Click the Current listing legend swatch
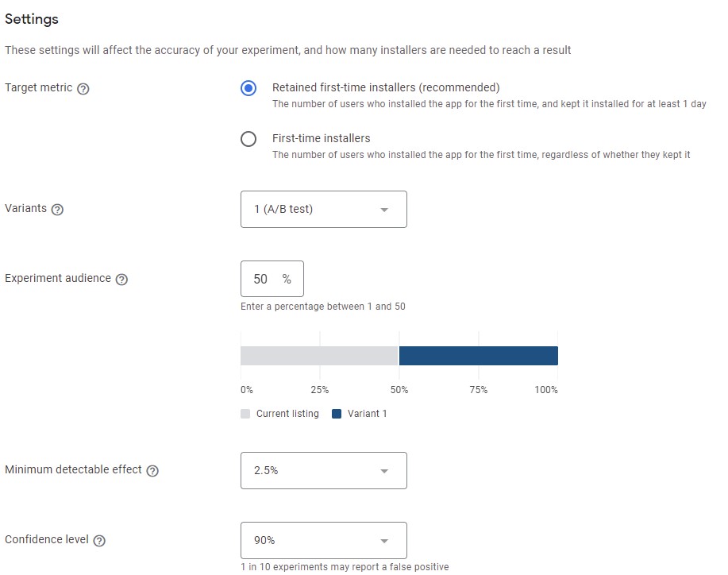728x575 pixels. pos(247,413)
